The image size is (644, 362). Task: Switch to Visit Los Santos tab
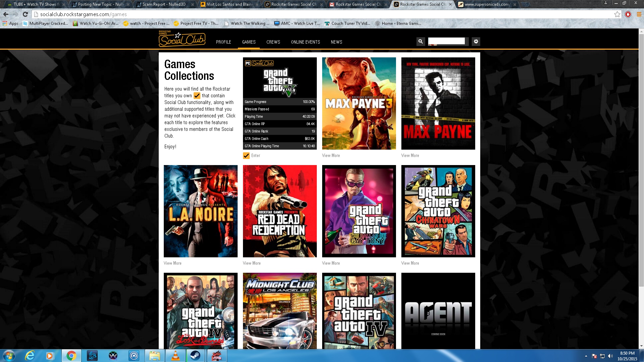click(230, 4)
